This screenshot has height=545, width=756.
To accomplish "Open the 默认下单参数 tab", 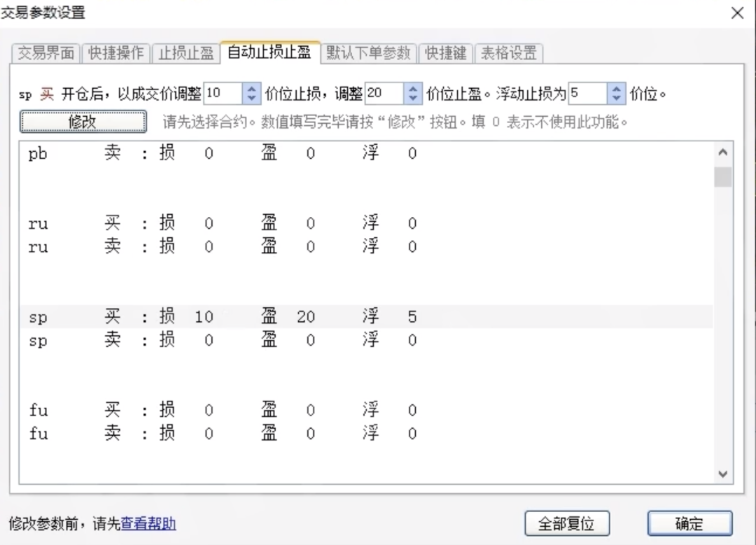I will [x=369, y=52].
